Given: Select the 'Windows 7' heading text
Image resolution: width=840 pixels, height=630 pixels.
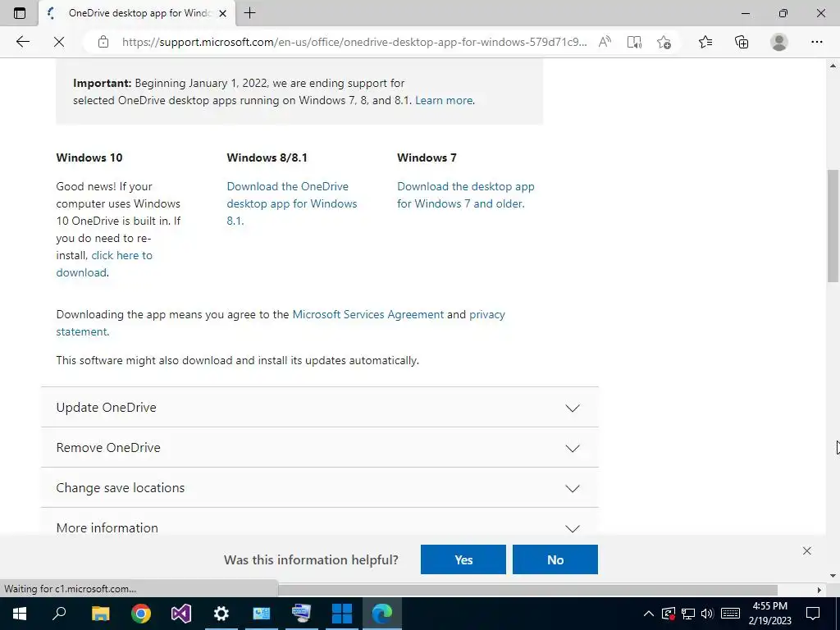Looking at the screenshot, I should [x=427, y=157].
